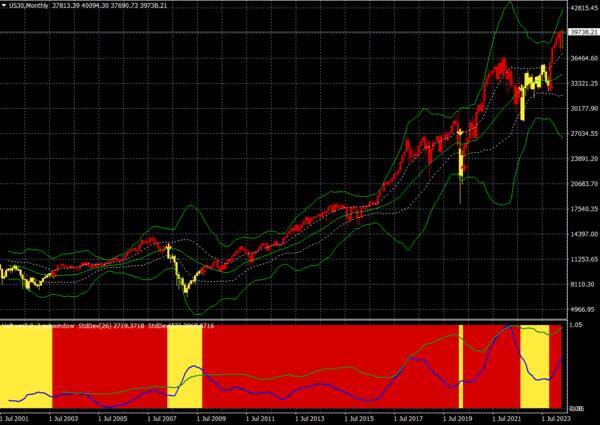This screenshot has width=600, height=425.
Task: Select the yellow 2022 zone in the indicator subwindow
Action: click(x=535, y=366)
